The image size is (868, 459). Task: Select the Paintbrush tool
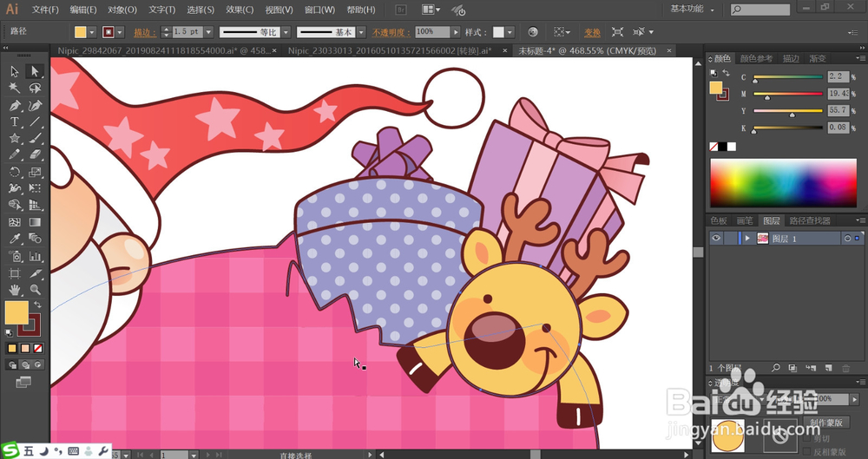point(35,139)
